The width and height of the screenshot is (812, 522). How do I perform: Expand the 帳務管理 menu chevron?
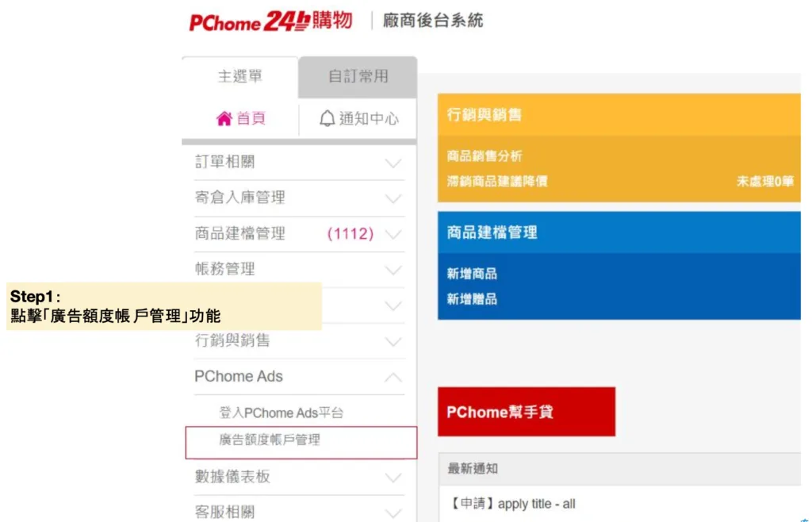tap(393, 271)
